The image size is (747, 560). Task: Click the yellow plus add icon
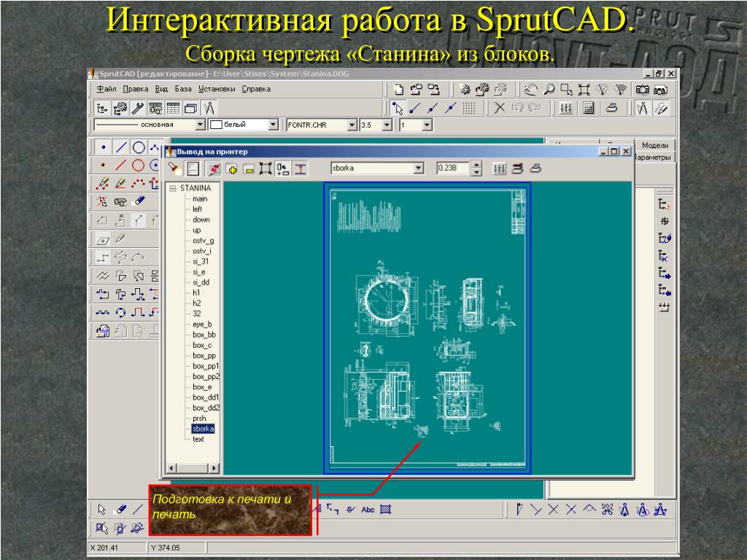[232, 168]
